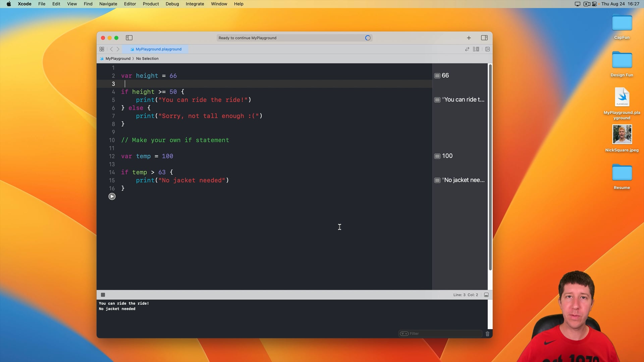Image resolution: width=644 pixels, height=362 pixels.
Task: Click the activity progress spinner
Action: click(x=368, y=38)
